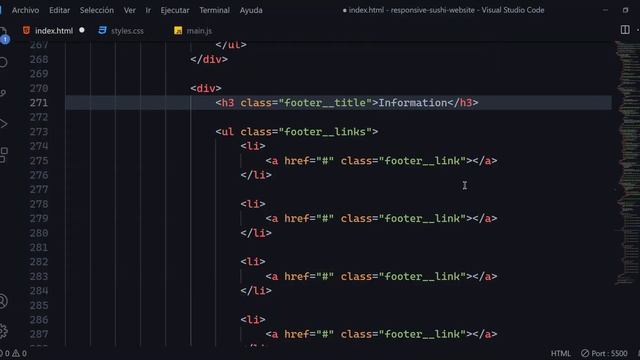Click the closing </div> tag on line 268
The image size is (640, 360).
point(209,59)
